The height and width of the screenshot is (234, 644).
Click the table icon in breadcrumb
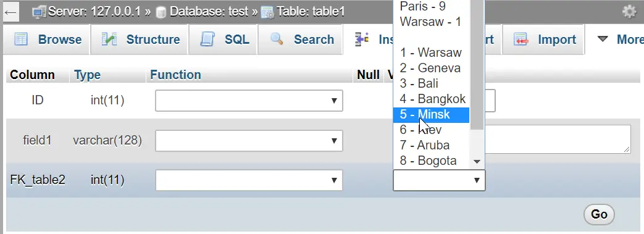tap(267, 12)
